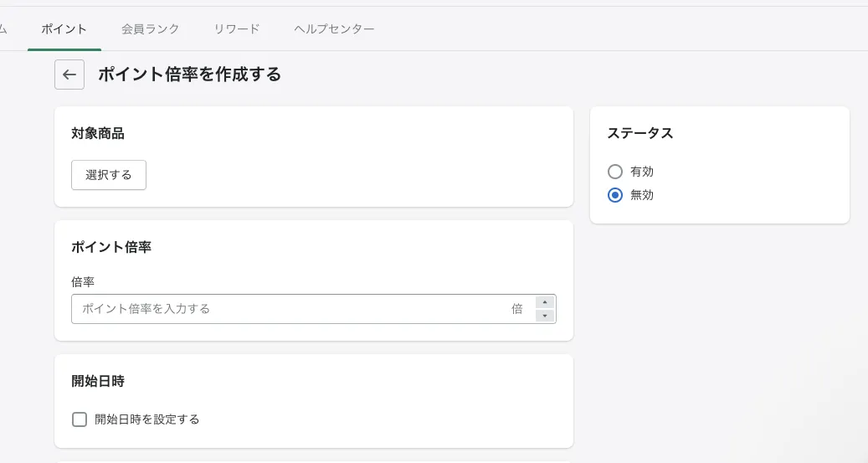868x463 pixels.
Task: Click the 対象商品 section heading
Action: (x=98, y=133)
